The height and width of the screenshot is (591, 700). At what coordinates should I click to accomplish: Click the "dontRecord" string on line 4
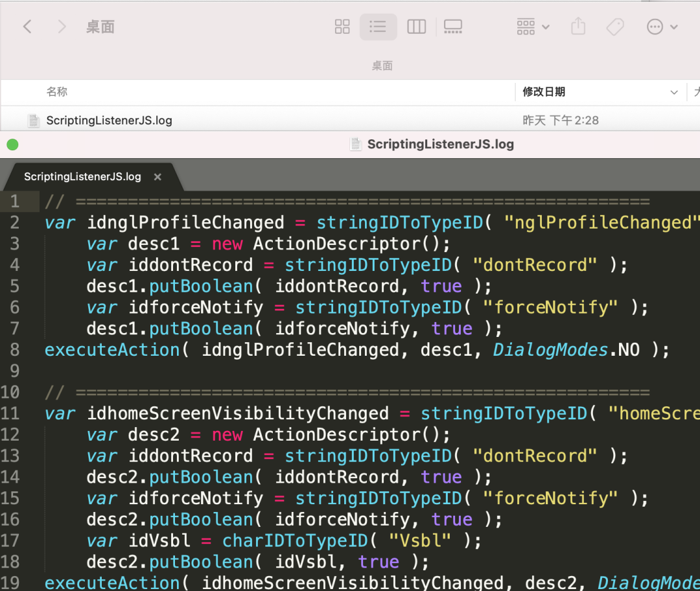[x=535, y=264]
